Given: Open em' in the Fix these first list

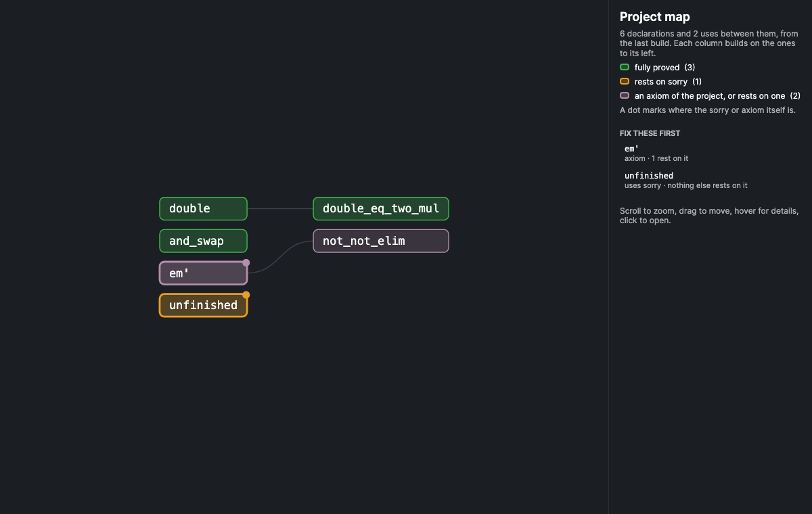Looking at the screenshot, I should coord(710,153).
